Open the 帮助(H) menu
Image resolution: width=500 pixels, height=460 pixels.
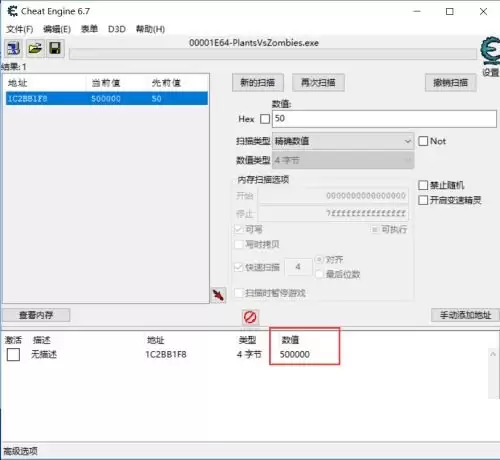click(150, 29)
